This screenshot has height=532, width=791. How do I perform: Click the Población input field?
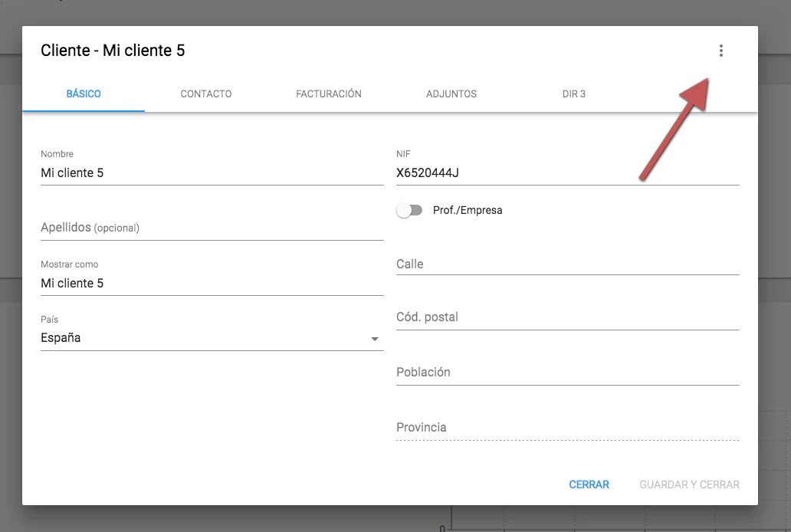pos(567,373)
